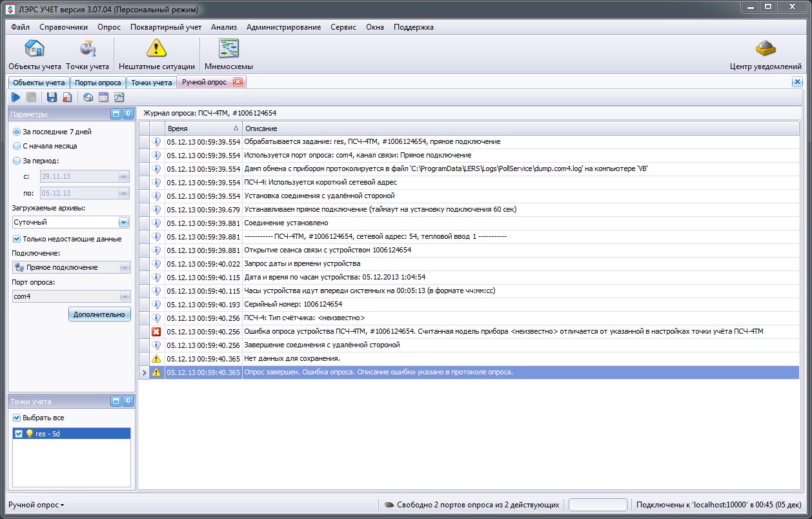Maximize the Параметры panel
The height and width of the screenshot is (519, 812).
click(116, 114)
